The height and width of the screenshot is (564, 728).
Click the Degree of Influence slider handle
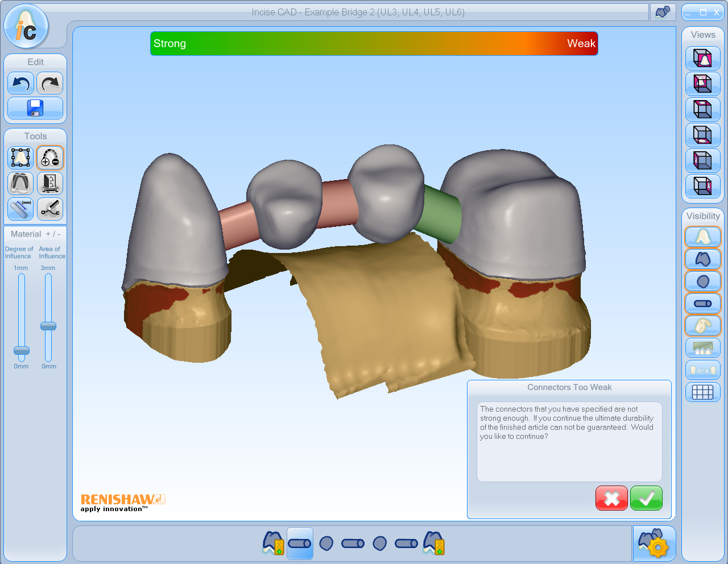[x=22, y=350]
